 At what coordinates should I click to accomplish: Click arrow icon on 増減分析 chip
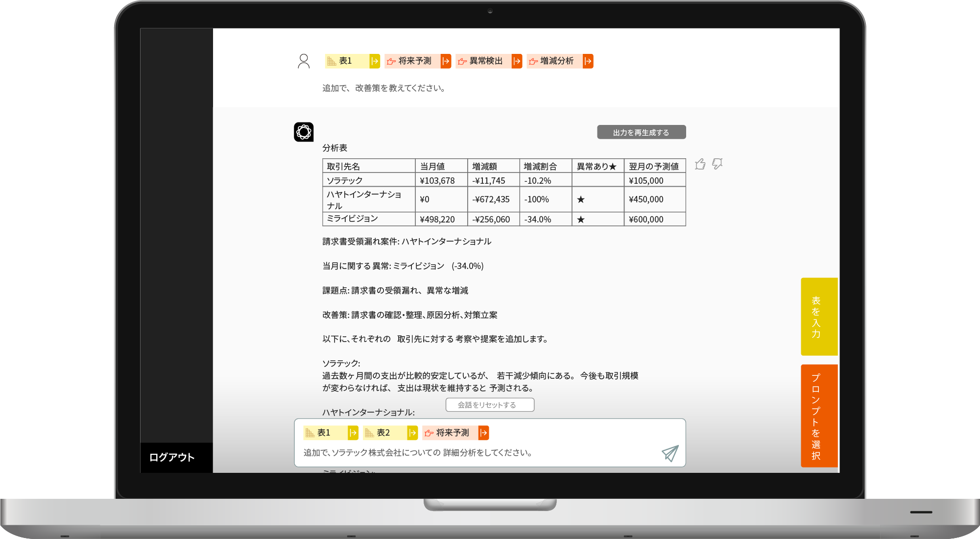(588, 61)
